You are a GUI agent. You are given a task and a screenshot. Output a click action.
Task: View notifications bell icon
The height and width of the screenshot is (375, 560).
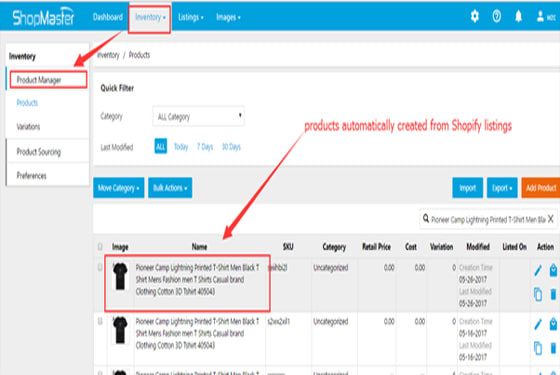(519, 16)
